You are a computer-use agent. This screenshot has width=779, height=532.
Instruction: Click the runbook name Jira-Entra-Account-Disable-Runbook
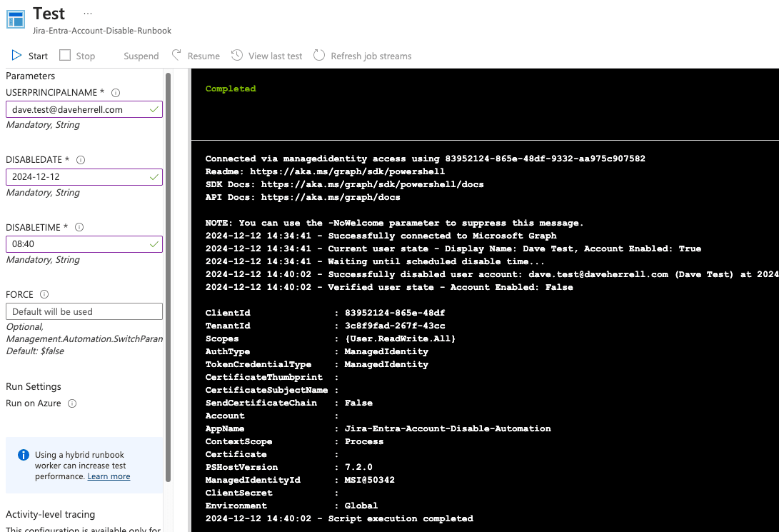click(x=102, y=31)
